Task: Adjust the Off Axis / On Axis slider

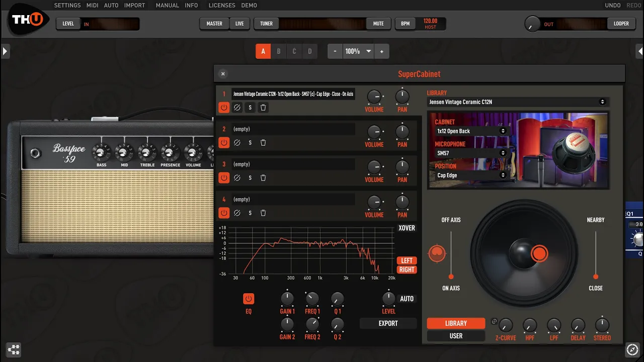Action: (451, 254)
